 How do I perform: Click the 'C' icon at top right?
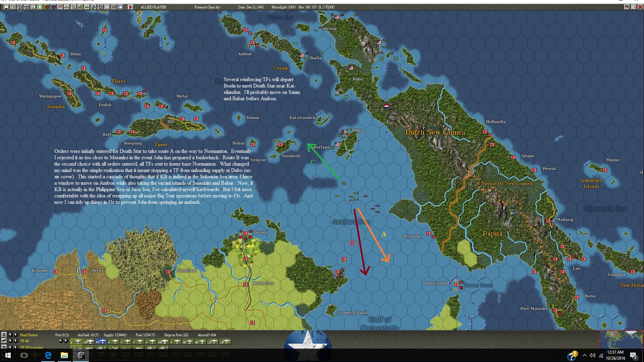click(x=633, y=7)
